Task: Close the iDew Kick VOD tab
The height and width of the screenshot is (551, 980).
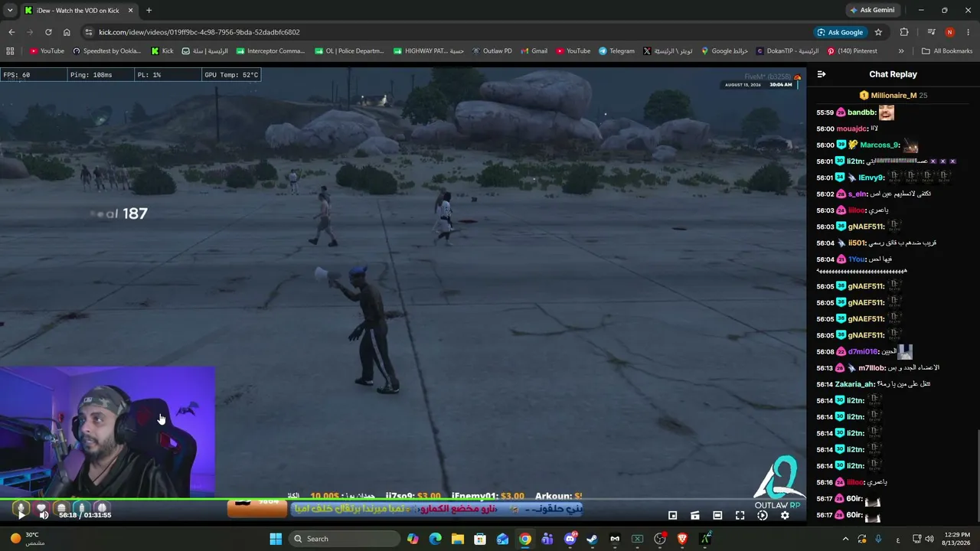Action: (130, 10)
